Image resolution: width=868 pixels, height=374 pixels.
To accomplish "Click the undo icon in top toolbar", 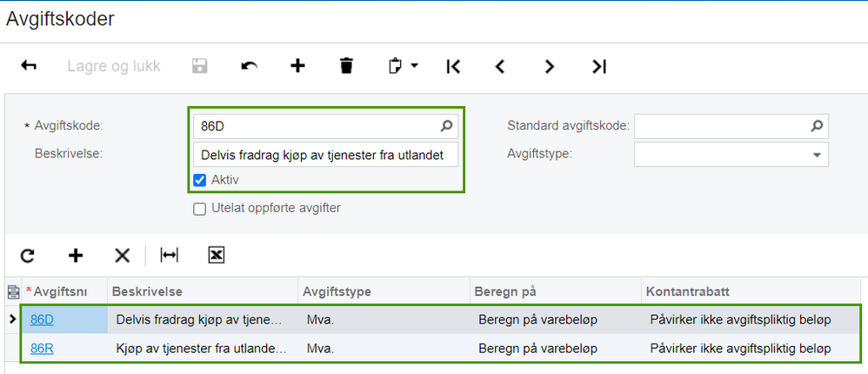I will pyautogui.click(x=250, y=66).
